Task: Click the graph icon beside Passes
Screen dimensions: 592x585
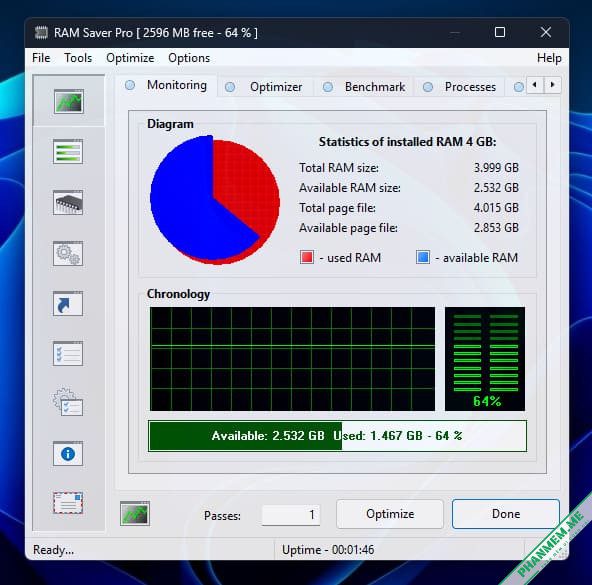Action: pos(135,513)
